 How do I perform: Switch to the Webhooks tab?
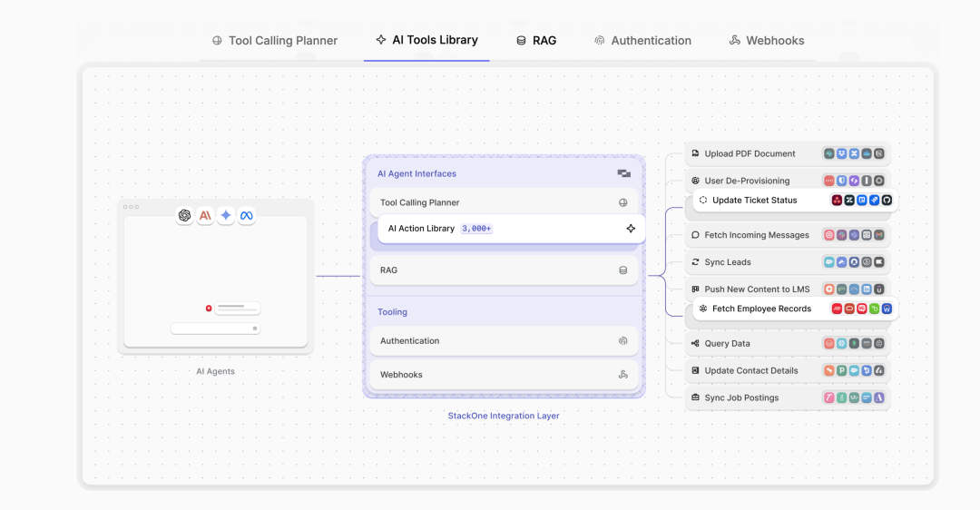point(767,41)
